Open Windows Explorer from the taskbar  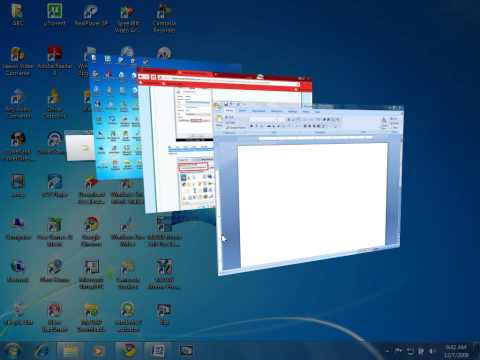pyautogui.click(x=70, y=351)
